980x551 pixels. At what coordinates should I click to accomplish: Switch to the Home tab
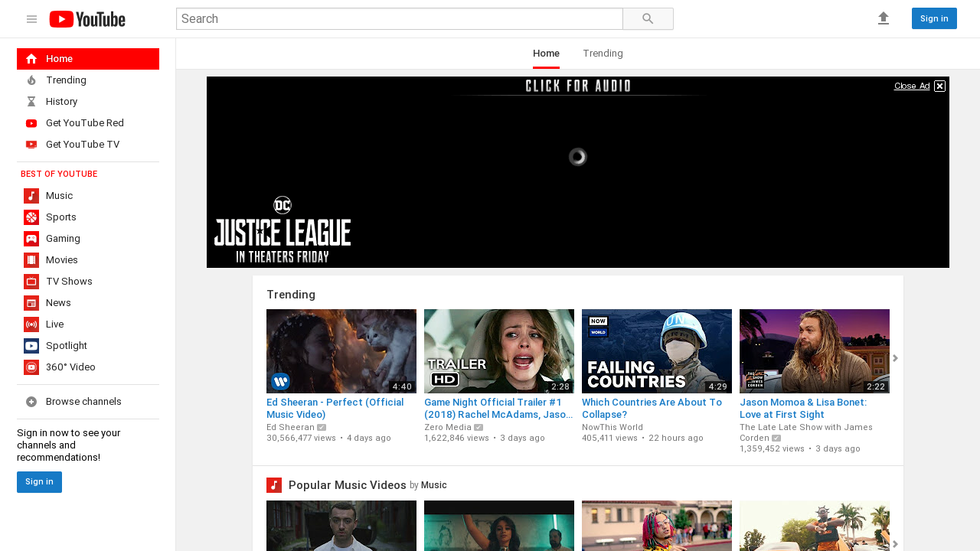coord(546,54)
